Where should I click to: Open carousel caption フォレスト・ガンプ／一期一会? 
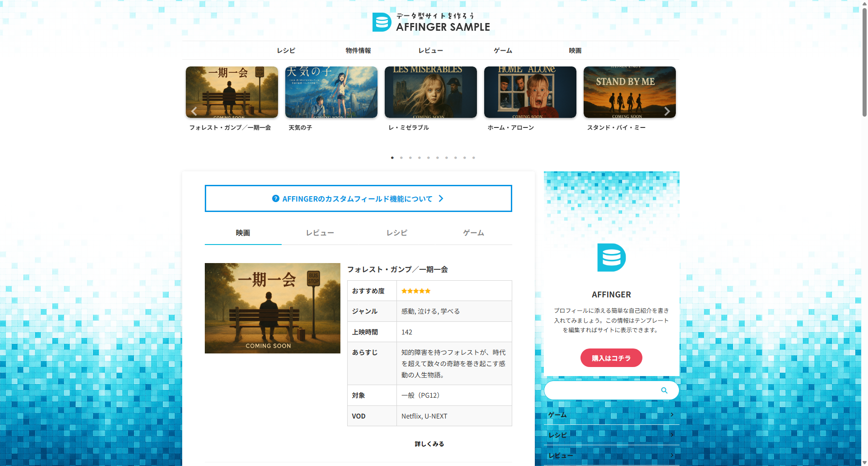click(x=230, y=128)
